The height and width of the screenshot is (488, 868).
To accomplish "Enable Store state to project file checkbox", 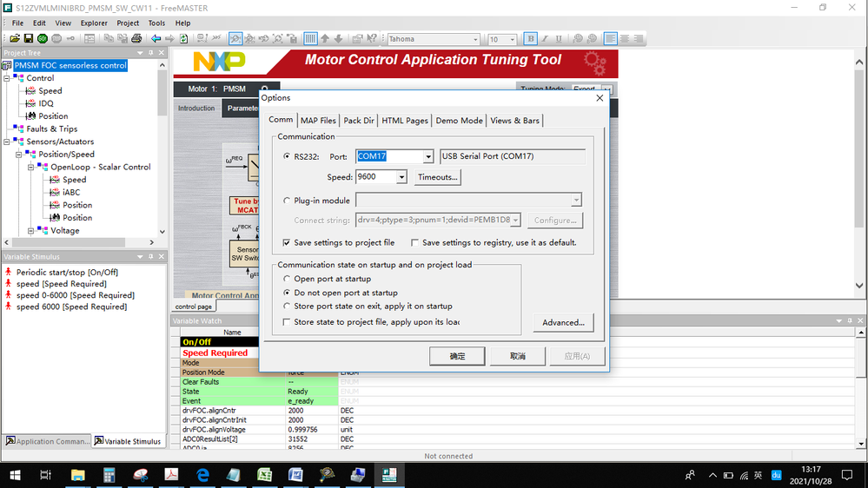I will tap(286, 322).
